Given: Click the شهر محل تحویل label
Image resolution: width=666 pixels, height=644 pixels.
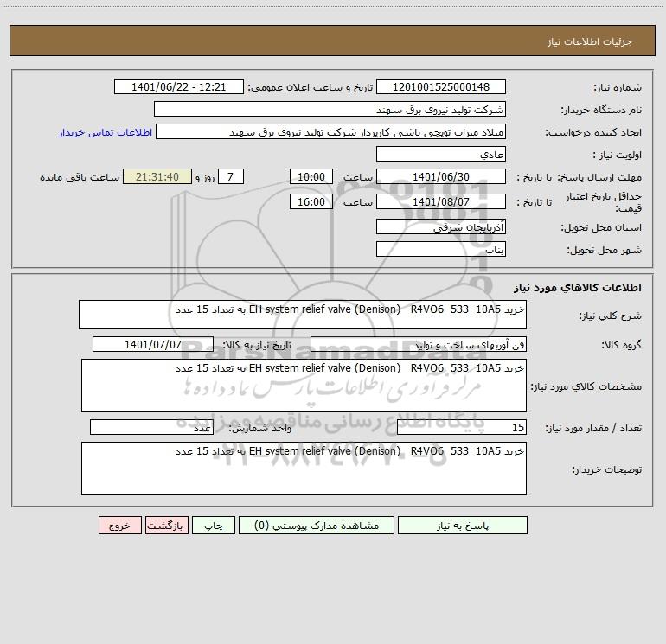Looking at the screenshot, I should pos(604,250).
